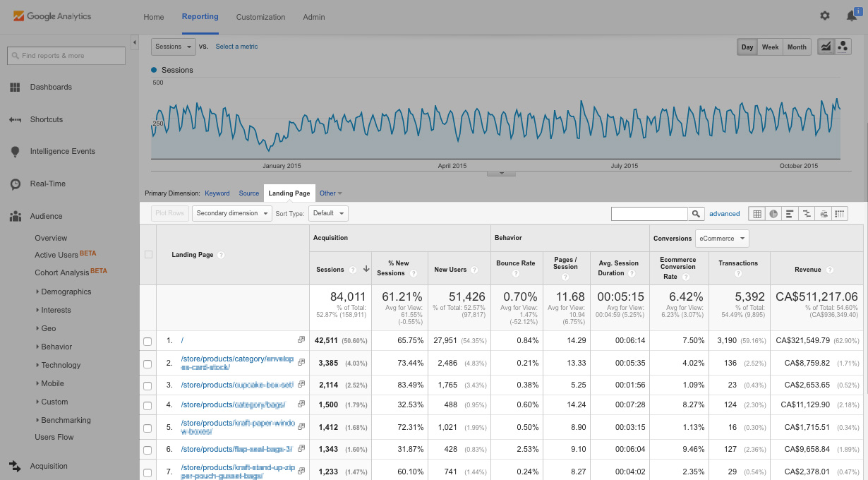Expand the Interests sidebar group
The width and height of the screenshot is (868, 480).
coord(56,310)
